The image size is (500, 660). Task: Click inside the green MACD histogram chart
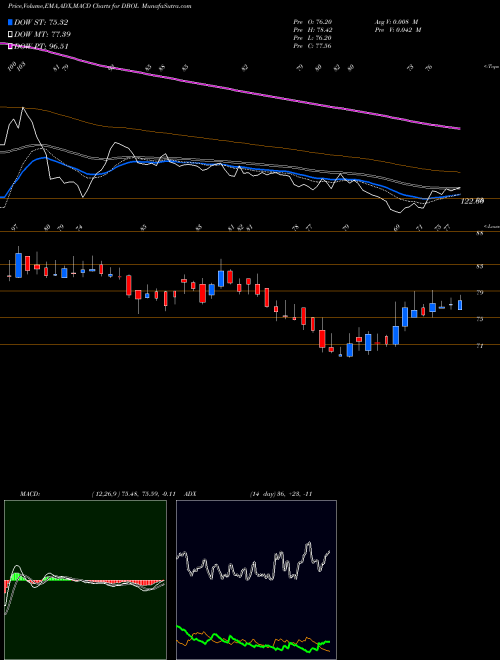[x=85, y=580]
